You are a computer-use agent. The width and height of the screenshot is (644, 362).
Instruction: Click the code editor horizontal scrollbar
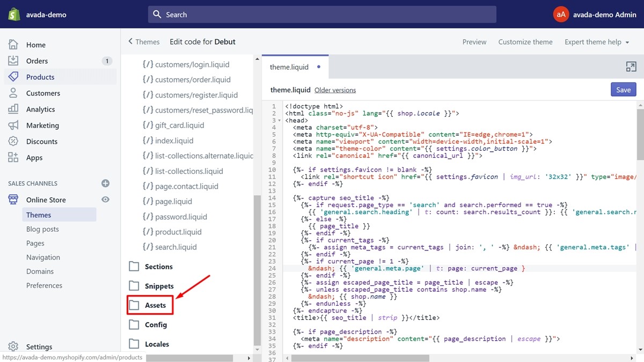pos(360,358)
